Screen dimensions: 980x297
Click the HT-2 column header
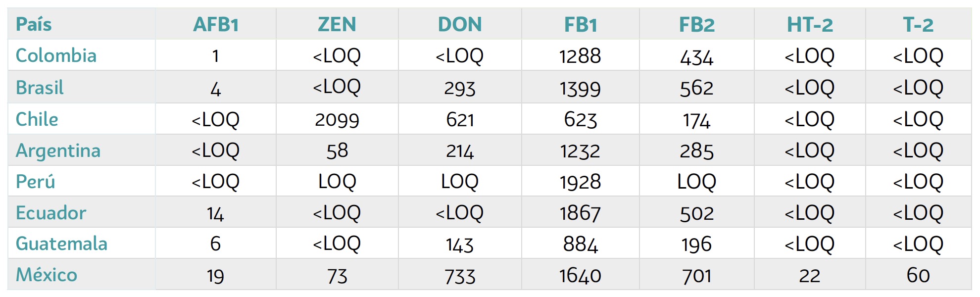pos(810,24)
